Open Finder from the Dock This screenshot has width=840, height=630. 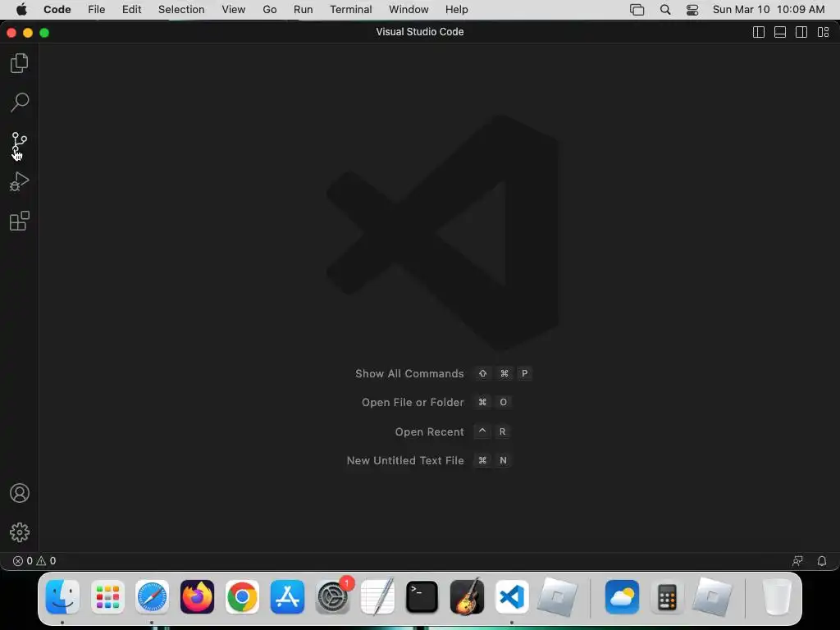(62, 597)
